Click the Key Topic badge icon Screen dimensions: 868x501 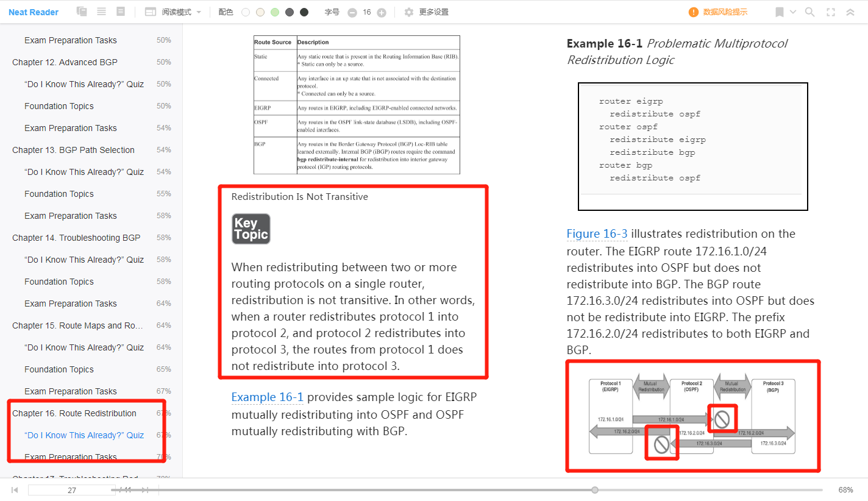[x=251, y=229]
